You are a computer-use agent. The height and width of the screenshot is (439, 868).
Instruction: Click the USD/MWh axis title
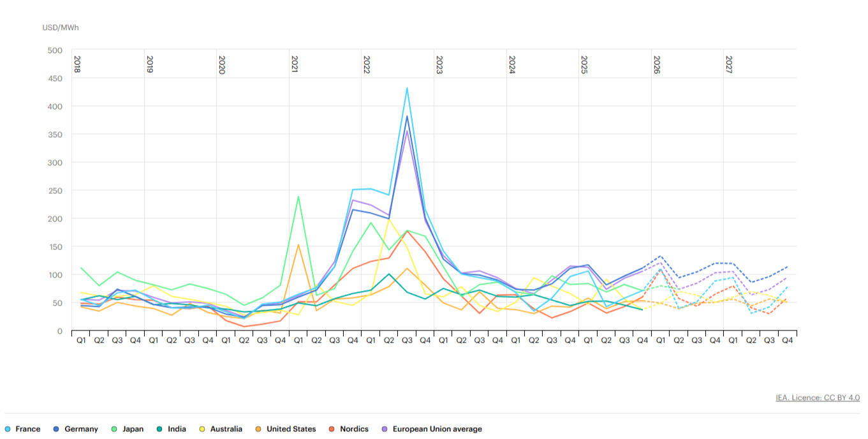[61, 27]
